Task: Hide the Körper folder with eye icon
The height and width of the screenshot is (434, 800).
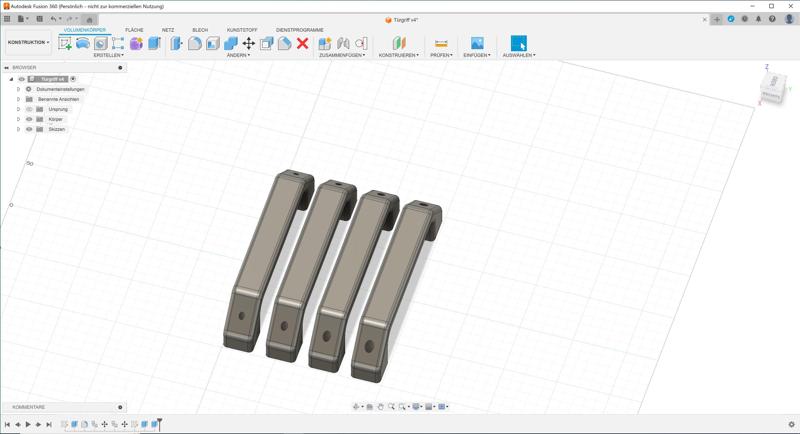Action: (29, 119)
